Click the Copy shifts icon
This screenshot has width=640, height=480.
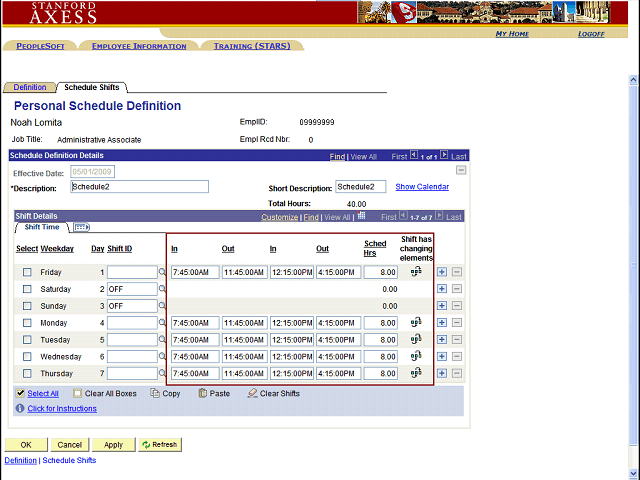point(154,393)
